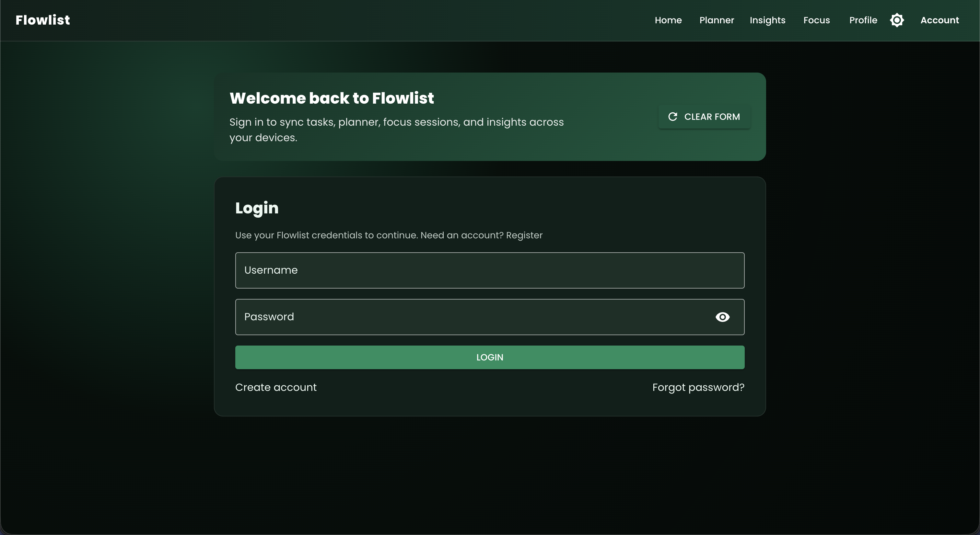Click the Welcome back to Flowlist heading

point(331,98)
